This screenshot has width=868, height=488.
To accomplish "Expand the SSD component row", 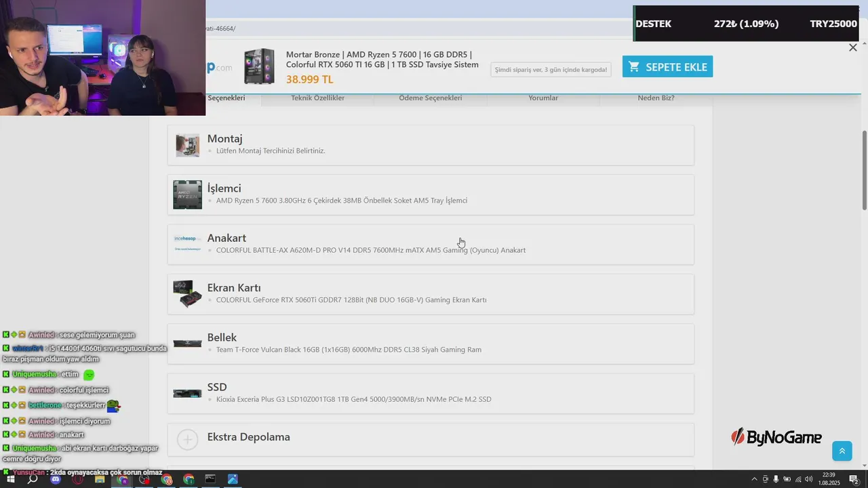I will point(431,393).
